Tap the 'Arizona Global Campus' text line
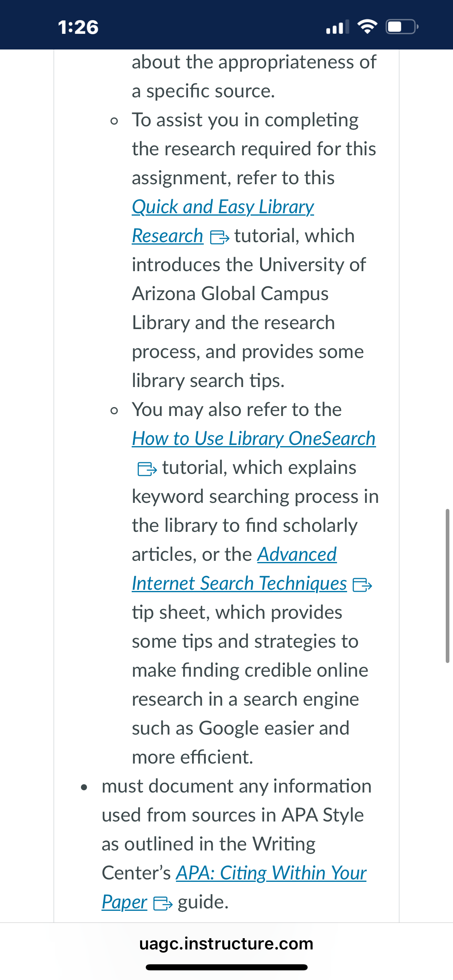The image size is (453, 980). click(230, 294)
